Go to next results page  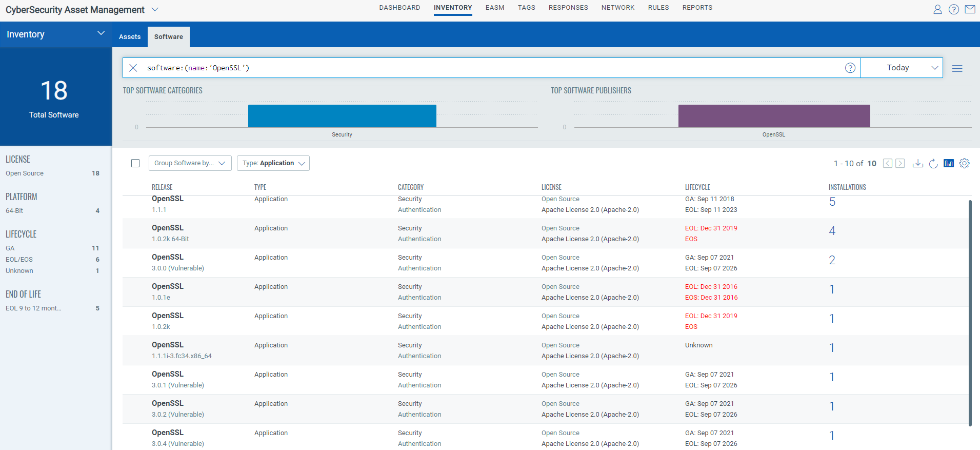900,163
